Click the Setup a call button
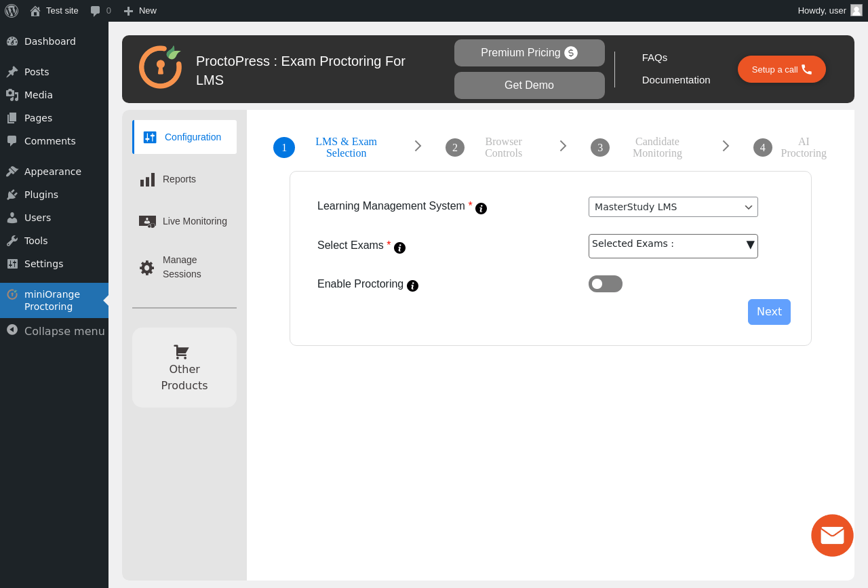 tap(782, 69)
